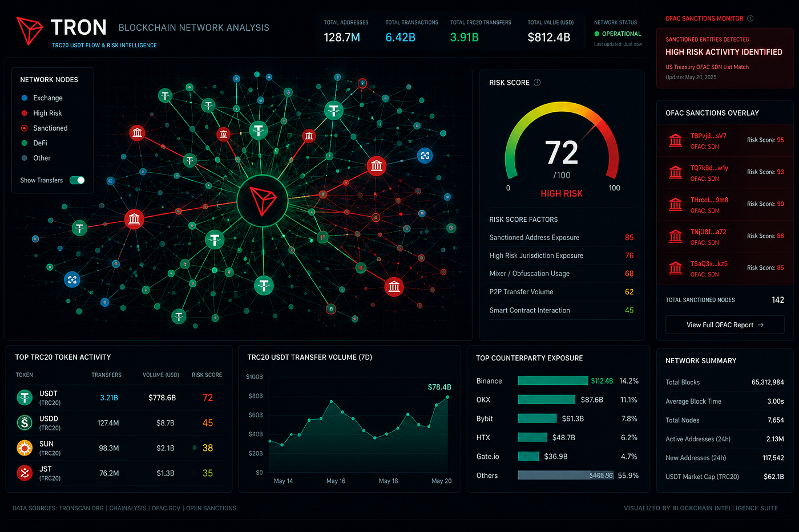Image resolution: width=799 pixels, height=532 pixels.
Task: Click Total Addresses value 128.7M
Action: [342, 38]
